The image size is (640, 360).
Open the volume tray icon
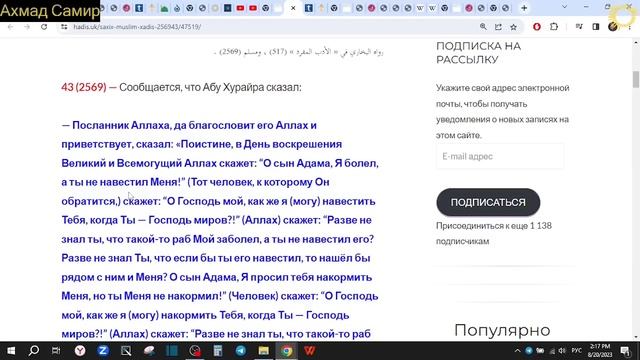pyautogui.click(x=562, y=351)
